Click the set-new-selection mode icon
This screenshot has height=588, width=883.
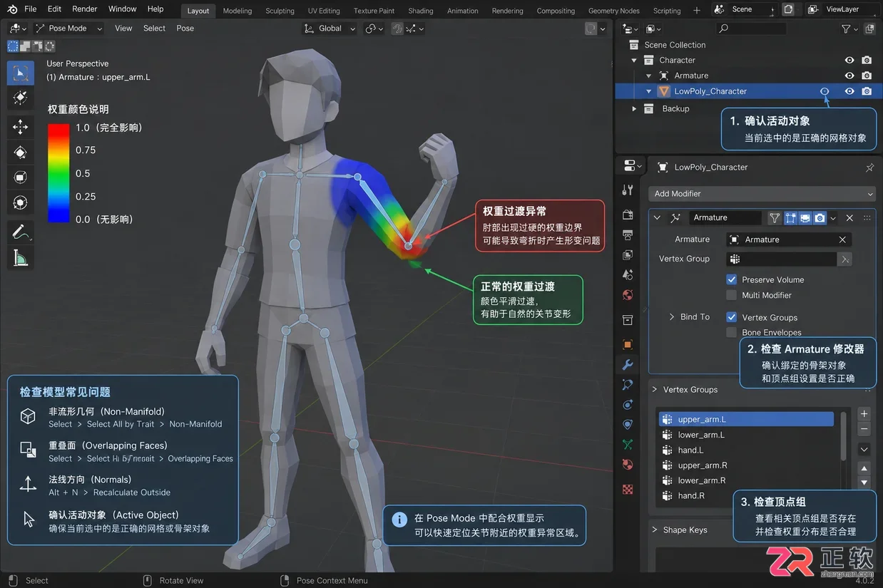click(13, 46)
